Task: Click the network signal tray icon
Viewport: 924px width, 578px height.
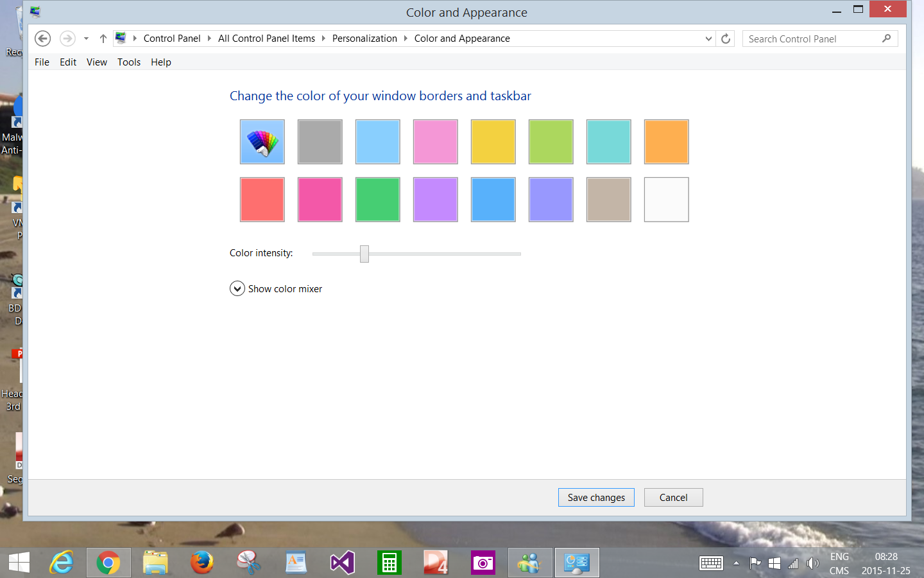Action: click(x=793, y=563)
